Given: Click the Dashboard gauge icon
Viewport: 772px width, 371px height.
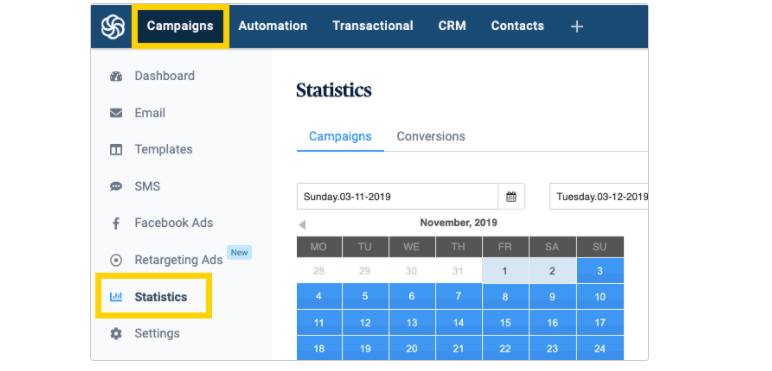Looking at the screenshot, I should point(116,76).
